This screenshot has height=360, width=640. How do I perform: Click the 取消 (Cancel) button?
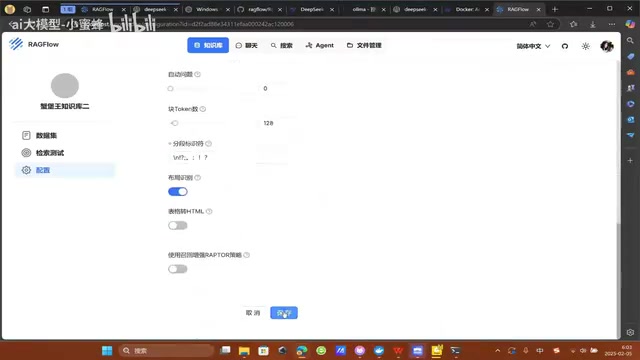pyautogui.click(x=253, y=313)
